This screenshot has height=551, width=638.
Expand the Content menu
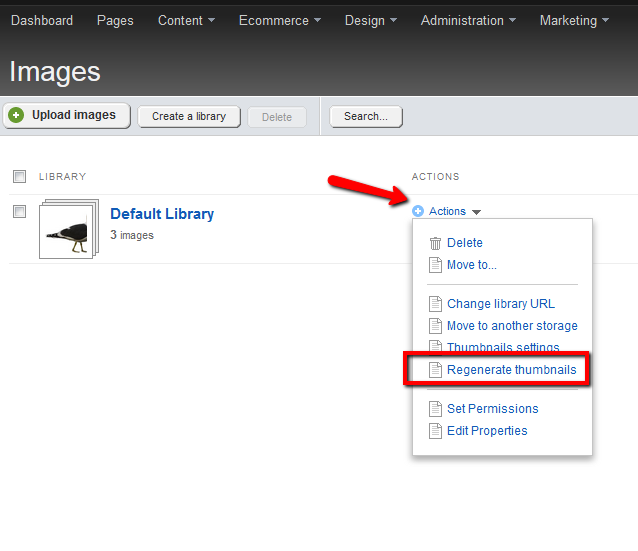186,20
